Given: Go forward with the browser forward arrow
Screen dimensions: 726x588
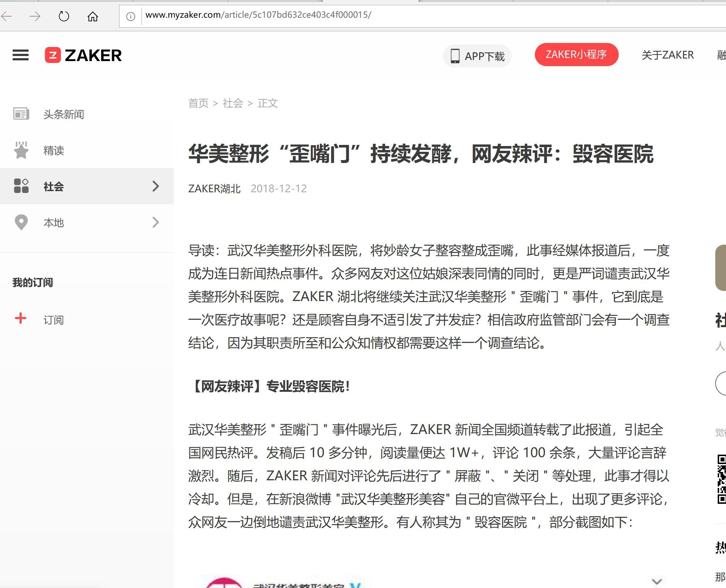Looking at the screenshot, I should tap(35, 16).
